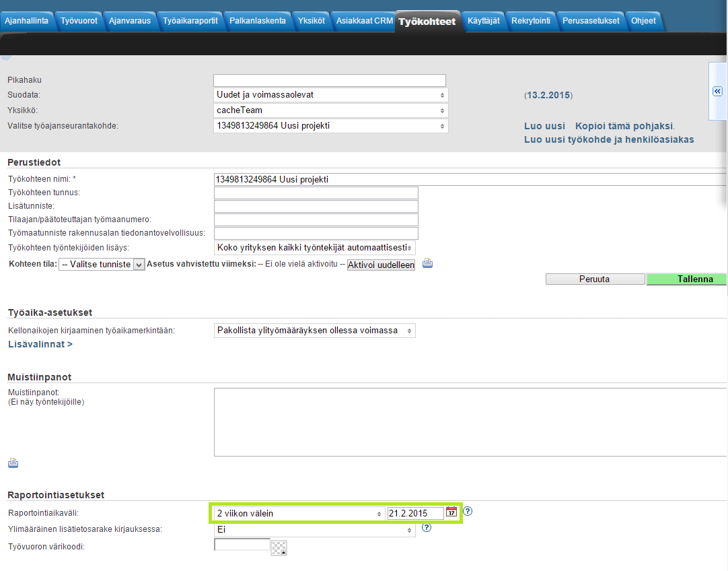
Task: Expand the Lisävalinnat link
Action: 40,344
